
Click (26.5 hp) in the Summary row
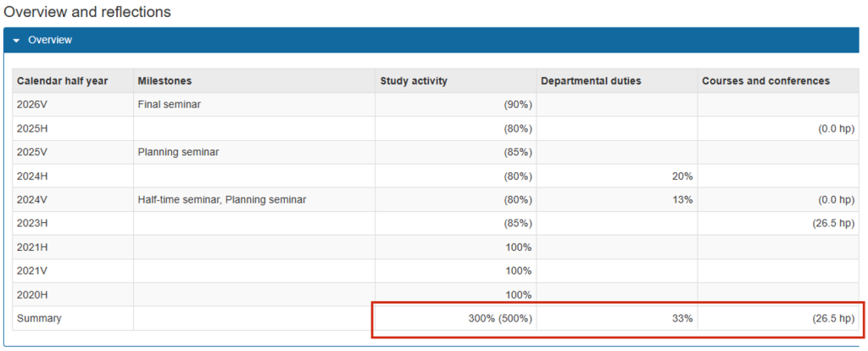click(834, 320)
